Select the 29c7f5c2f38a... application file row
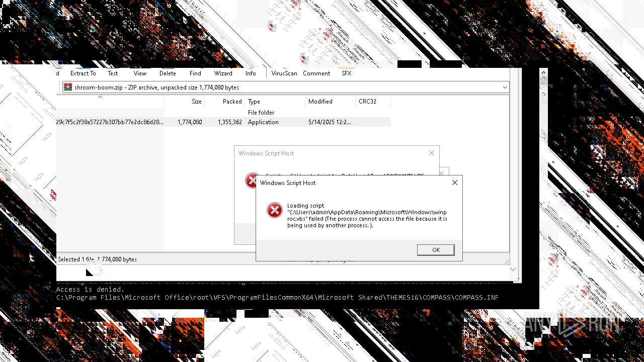The image size is (644, 362). point(223,122)
